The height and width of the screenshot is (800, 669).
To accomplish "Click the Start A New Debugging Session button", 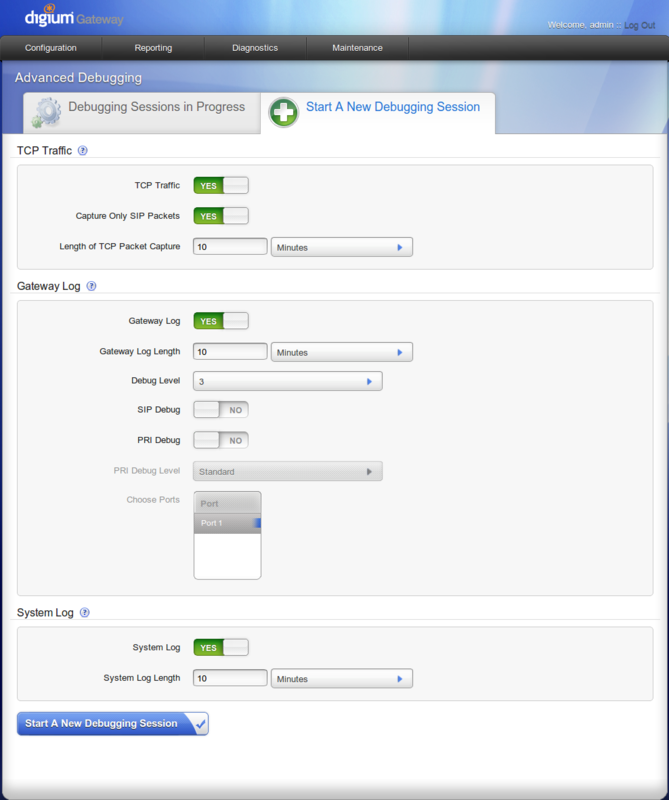I will pos(113,723).
